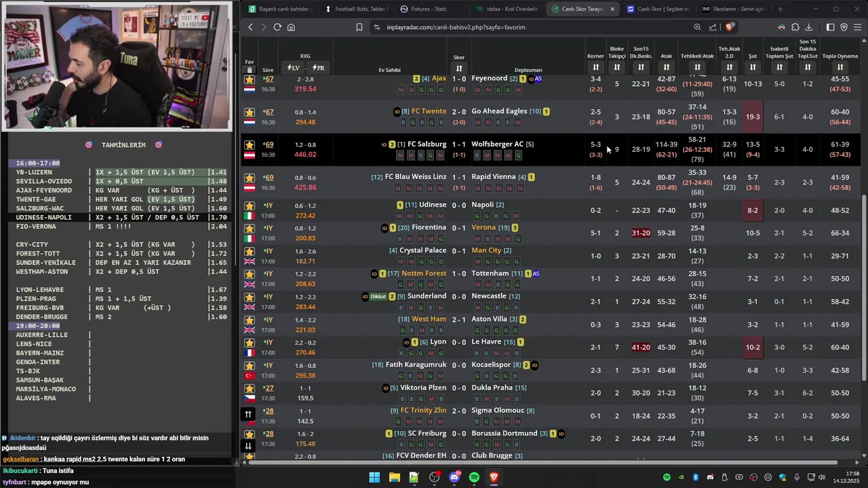Open the extensions puzzle icon
This screenshot has width=868, height=488.
(x=795, y=27)
